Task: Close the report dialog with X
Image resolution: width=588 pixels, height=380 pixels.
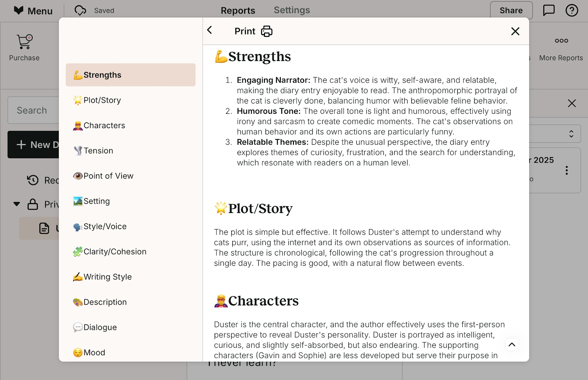Action: pyautogui.click(x=515, y=31)
